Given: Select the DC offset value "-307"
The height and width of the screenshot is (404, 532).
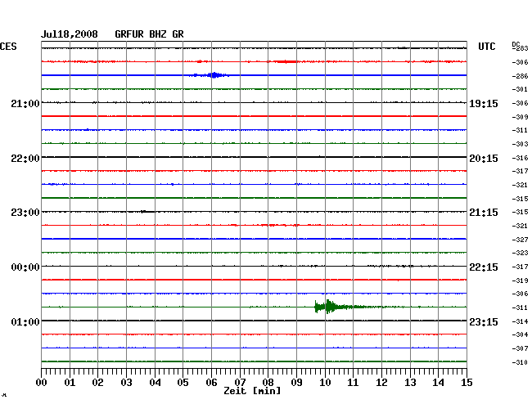Looking at the screenshot, I should (x=520, y=348).
